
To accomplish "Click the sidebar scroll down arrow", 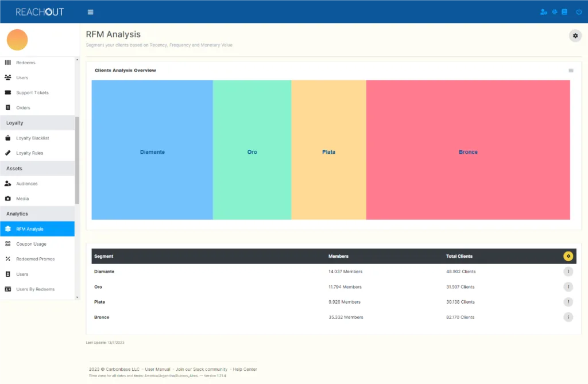I will click(78, 297).
